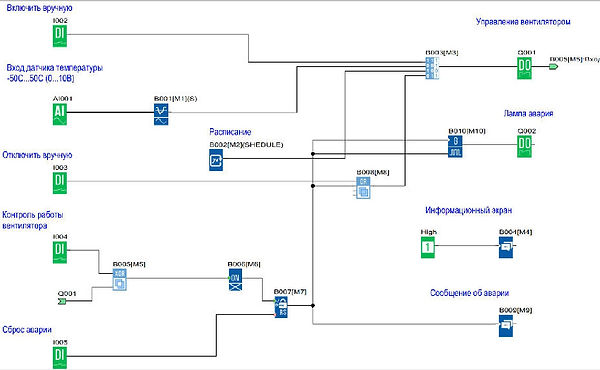Click the wire junction dot on schedule line

(x=313, y=154)
